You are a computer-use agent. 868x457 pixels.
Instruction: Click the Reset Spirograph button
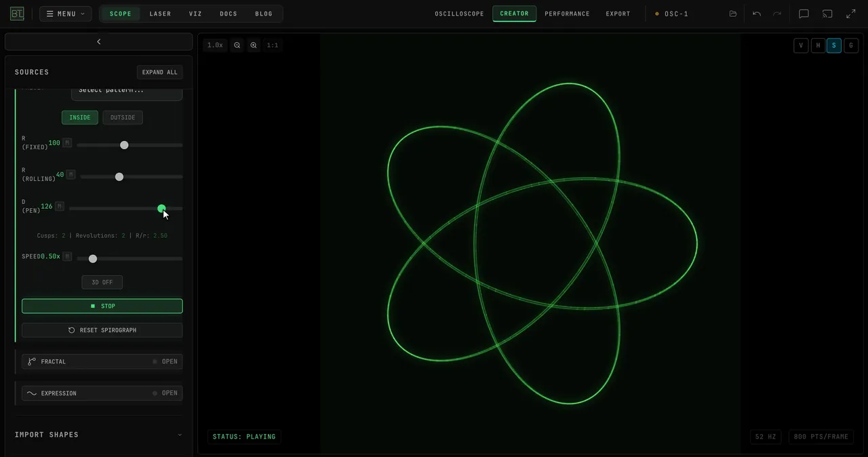pyautogui.click(x=102, y=330)
